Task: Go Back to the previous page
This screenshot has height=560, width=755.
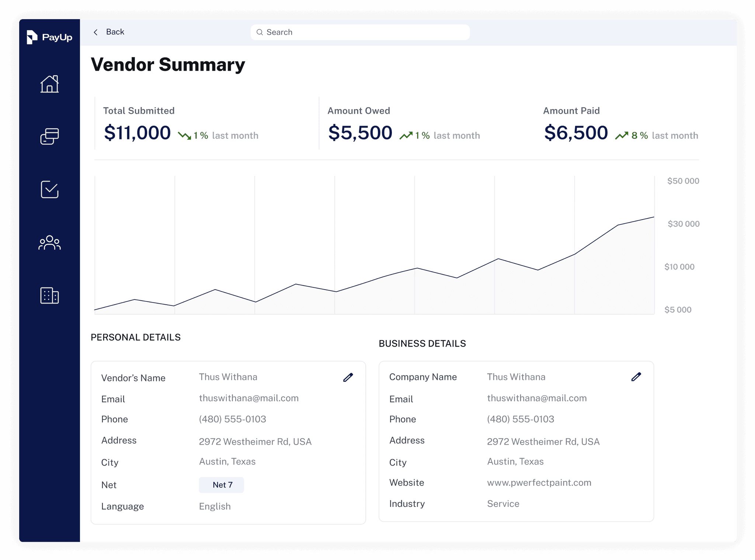Action: [x=115, y=32]
